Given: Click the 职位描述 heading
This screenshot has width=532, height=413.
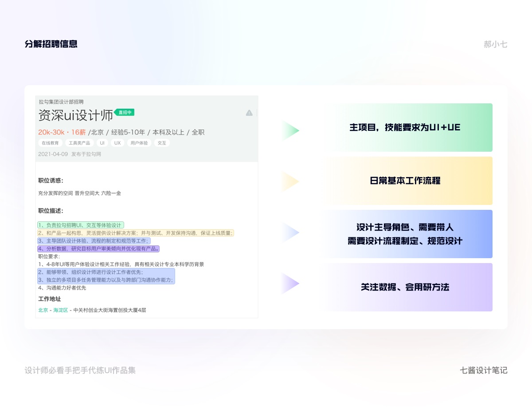Looking at the screenshot, I should pos(51,211).
